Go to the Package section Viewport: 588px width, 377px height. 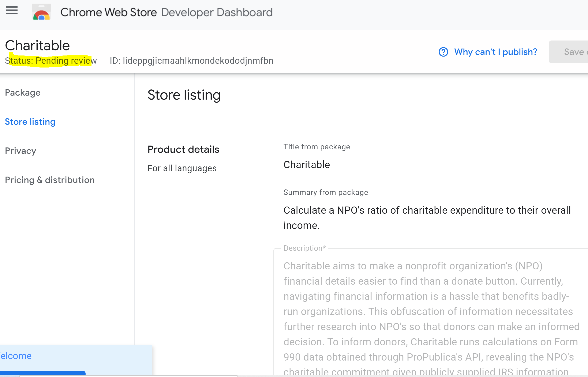tap(23, 93)
